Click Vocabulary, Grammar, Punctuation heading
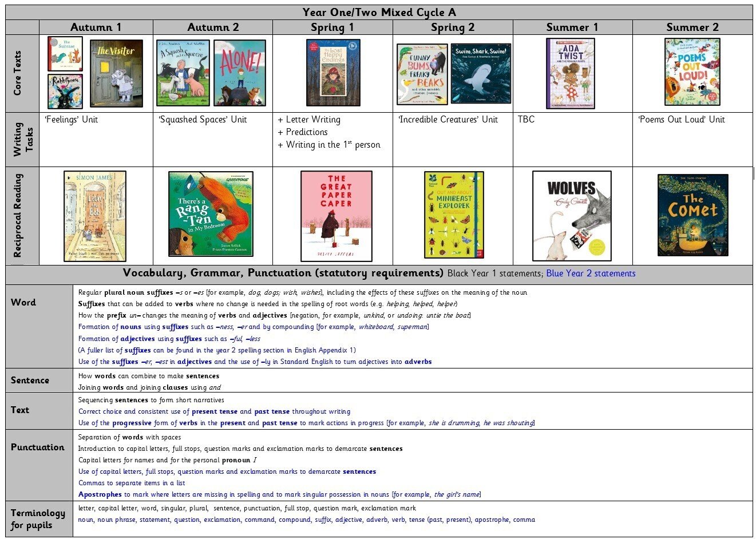 pyautogui.click(x=283, y=274)
